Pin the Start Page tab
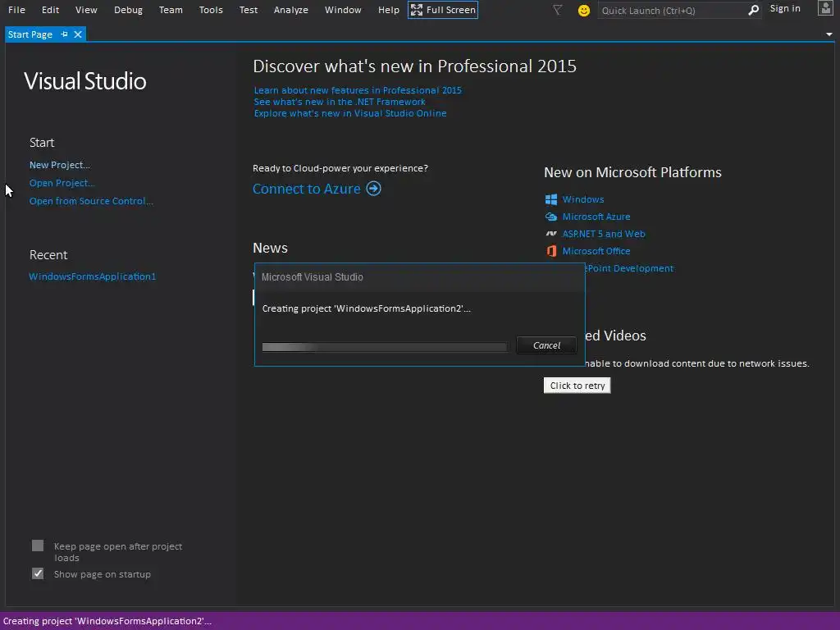 pos(64,34)
